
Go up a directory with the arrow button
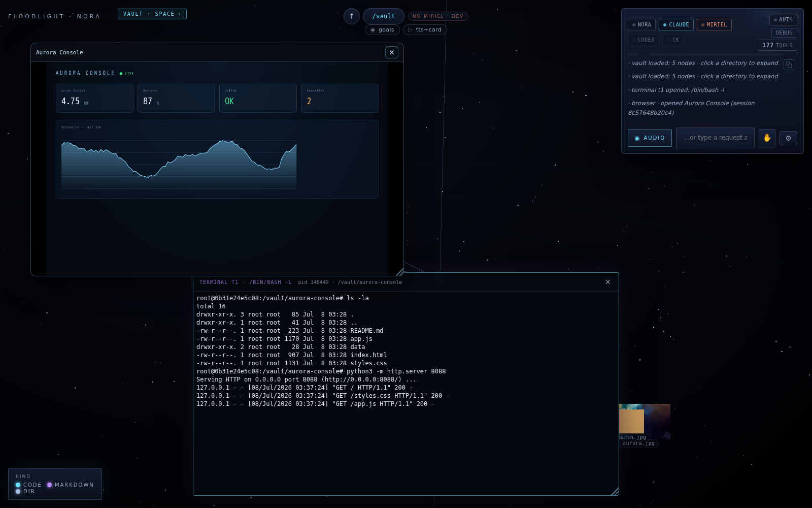click(x=352, y=16)
